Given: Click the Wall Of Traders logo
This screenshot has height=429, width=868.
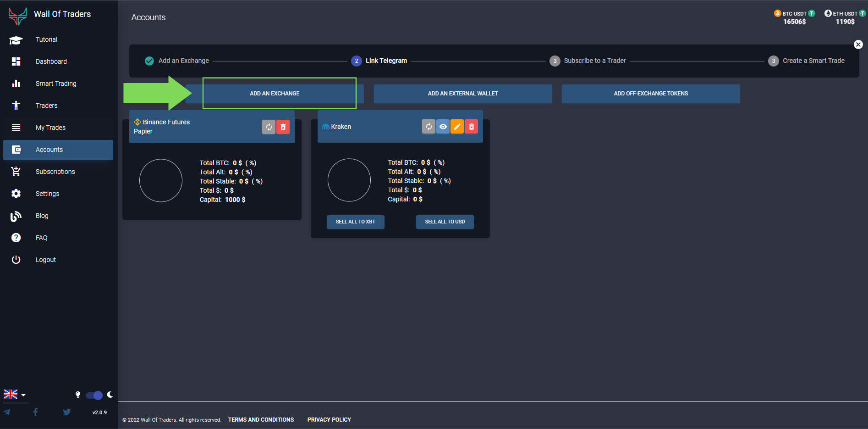Looking at the screenshot, I should click(17, 17).
